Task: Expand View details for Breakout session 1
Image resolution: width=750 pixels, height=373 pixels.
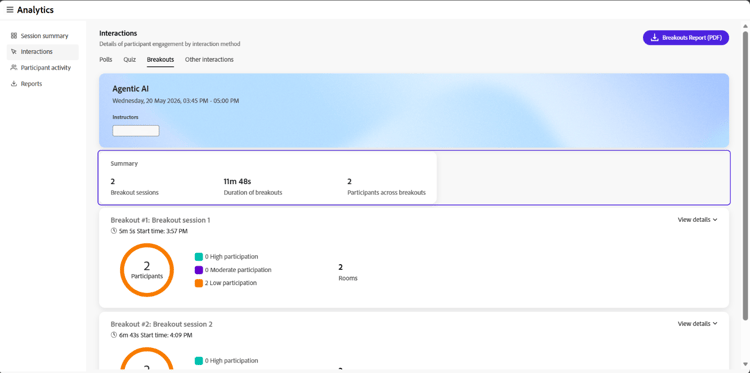Action: (x=697, y=219)
